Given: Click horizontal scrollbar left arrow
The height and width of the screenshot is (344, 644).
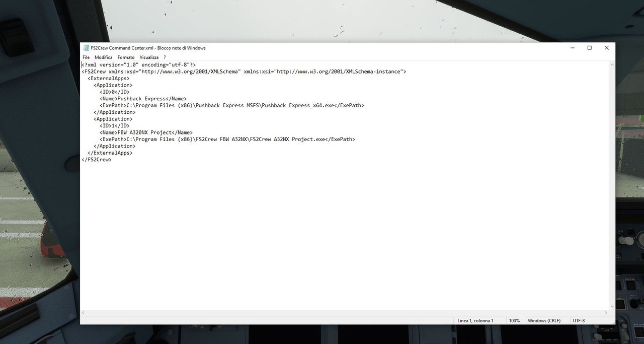Looking at the screenshot, I should pos(84,313).
